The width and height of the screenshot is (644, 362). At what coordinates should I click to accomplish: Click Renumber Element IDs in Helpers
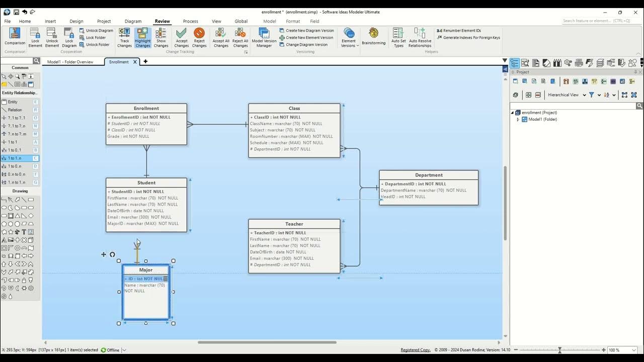[459, 30]
